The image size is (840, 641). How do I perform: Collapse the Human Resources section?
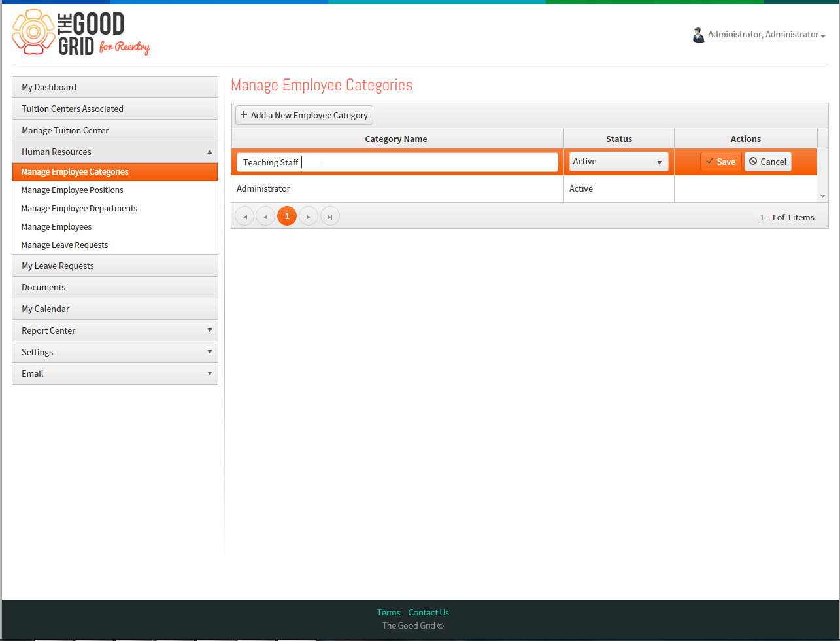click(115, 152)
